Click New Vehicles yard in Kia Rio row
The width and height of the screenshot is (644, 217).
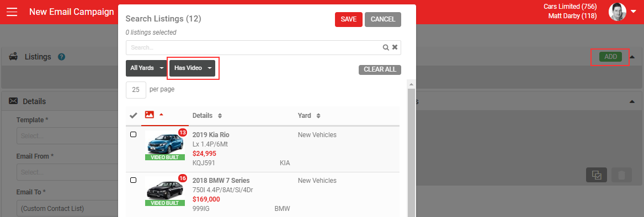(317, 135)
